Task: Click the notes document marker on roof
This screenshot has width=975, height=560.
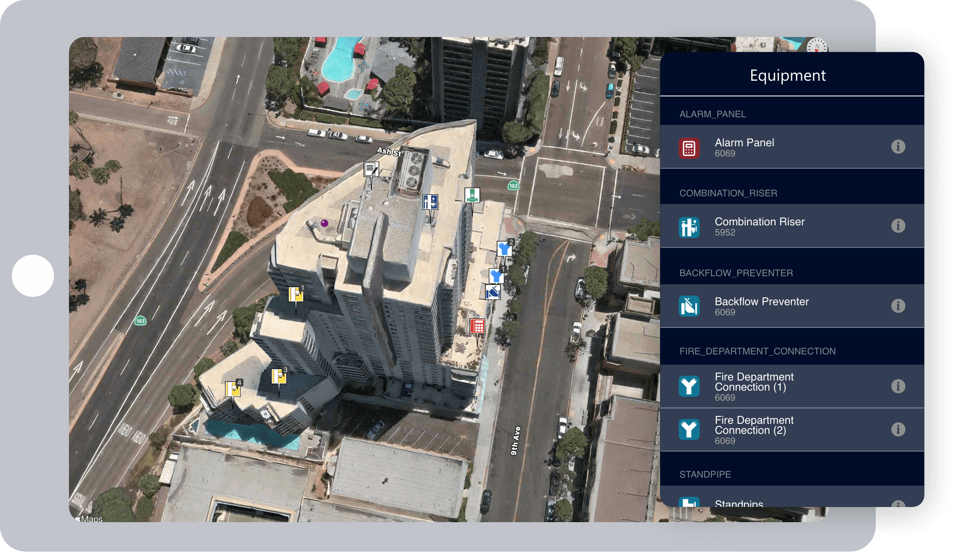Action: [371, 169]
